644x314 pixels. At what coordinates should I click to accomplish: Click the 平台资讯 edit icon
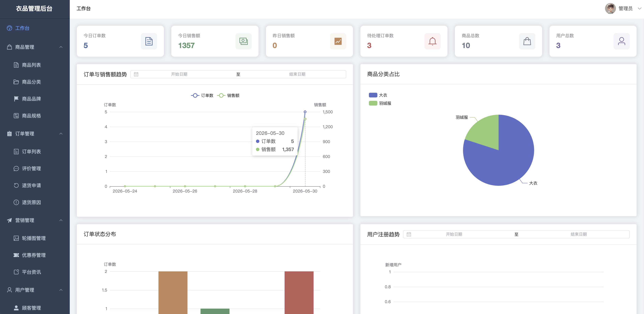[16, 272]
